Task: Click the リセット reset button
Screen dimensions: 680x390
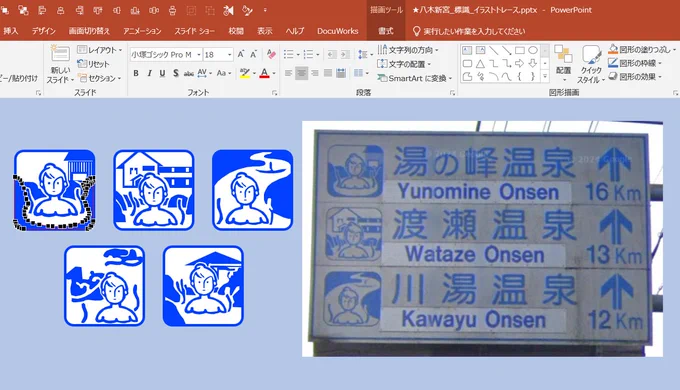Action: point(94,64)
